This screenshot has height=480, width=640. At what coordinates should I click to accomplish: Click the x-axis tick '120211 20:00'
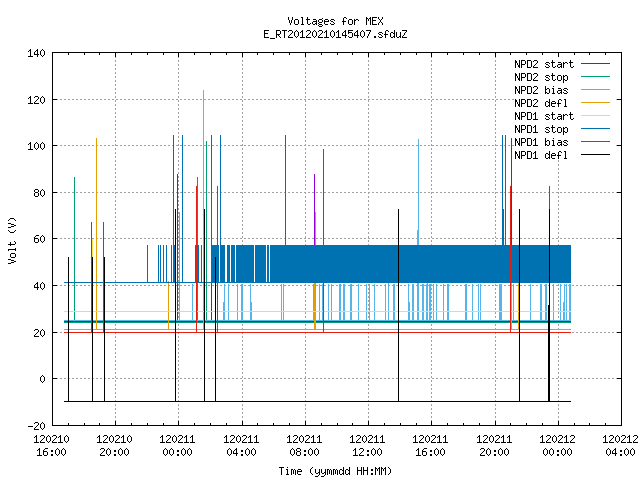[x=494, y=446]
